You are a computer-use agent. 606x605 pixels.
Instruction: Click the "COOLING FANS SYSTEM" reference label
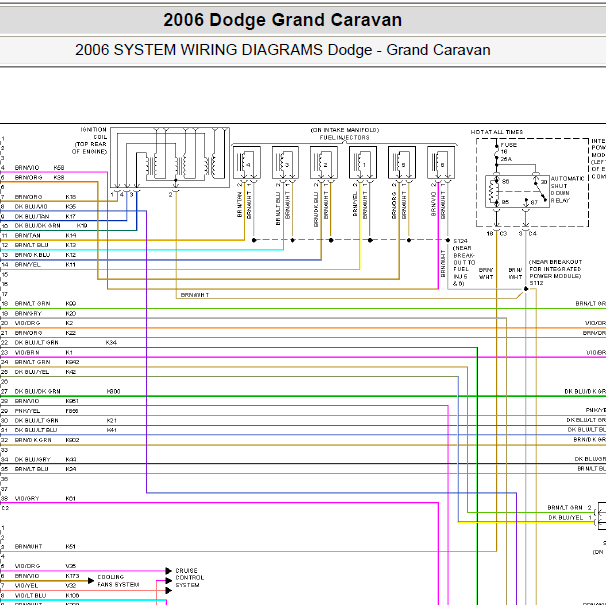coord(118,581)
